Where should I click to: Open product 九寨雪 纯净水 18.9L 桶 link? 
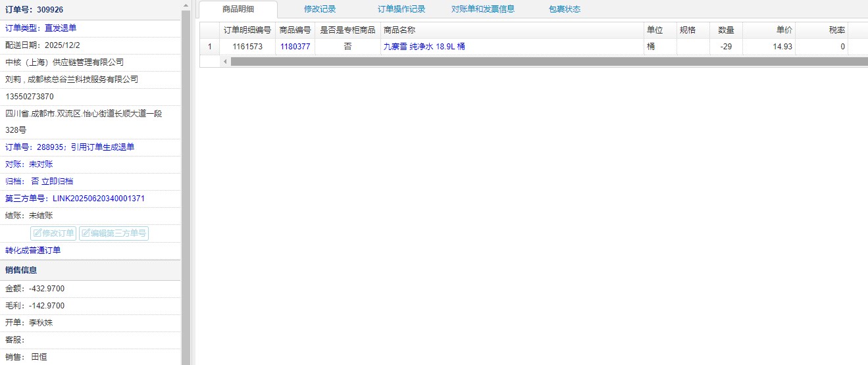tap(424, 47)
